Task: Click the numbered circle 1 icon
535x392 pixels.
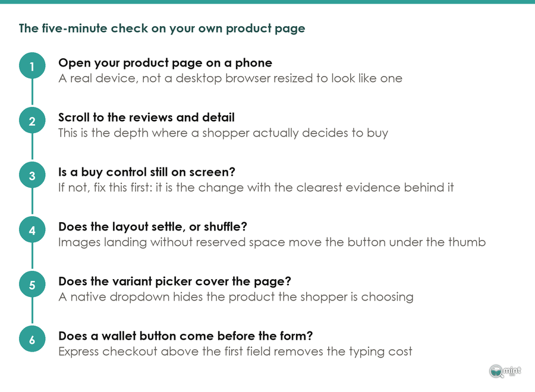Action: coord(32,66)
